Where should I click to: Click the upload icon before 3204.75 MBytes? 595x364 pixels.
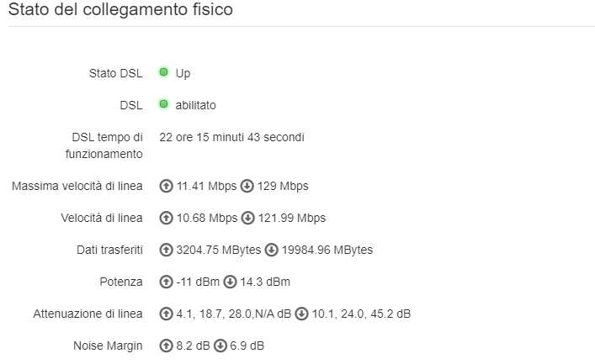tap(166, 250)
